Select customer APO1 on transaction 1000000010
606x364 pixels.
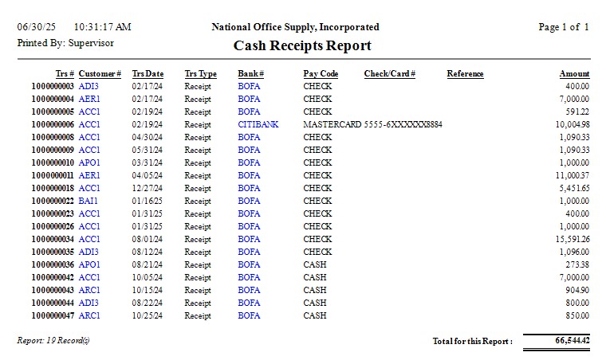pos(89,162)
